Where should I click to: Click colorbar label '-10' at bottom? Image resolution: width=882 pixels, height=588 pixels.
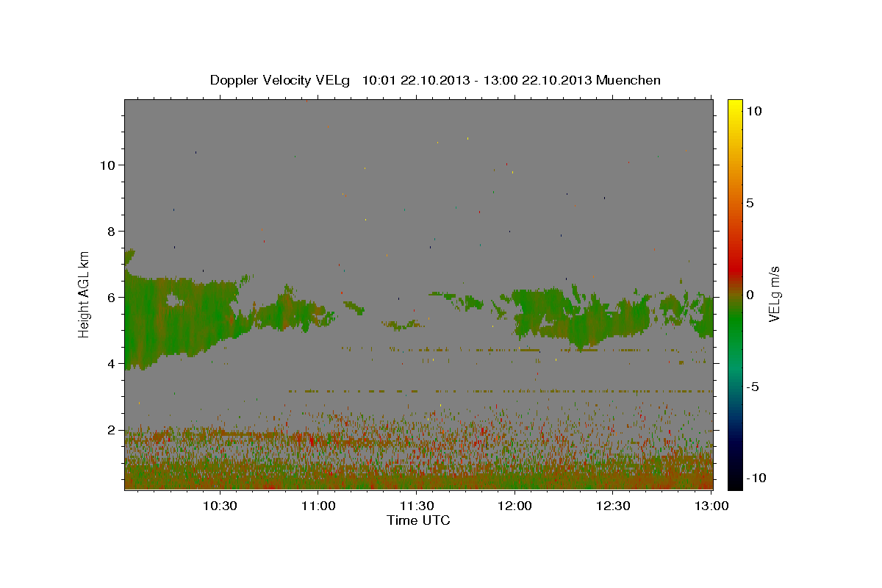755,478
